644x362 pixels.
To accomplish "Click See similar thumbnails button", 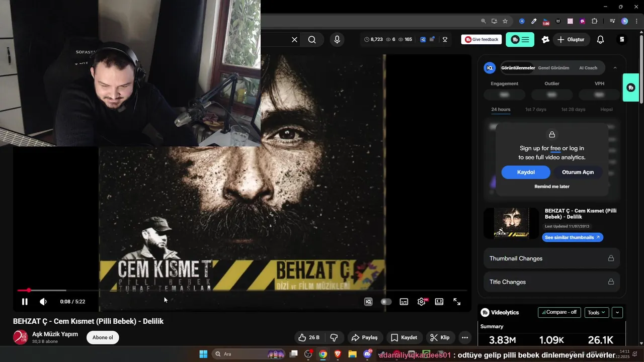I will pos(573,237).
